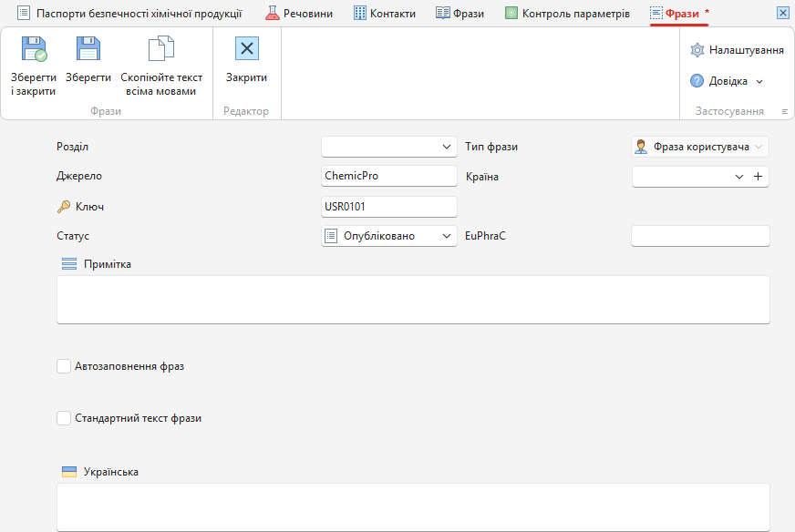
Task: Click the Контроль параметрів green icon
Action: [x=511, y=13]
